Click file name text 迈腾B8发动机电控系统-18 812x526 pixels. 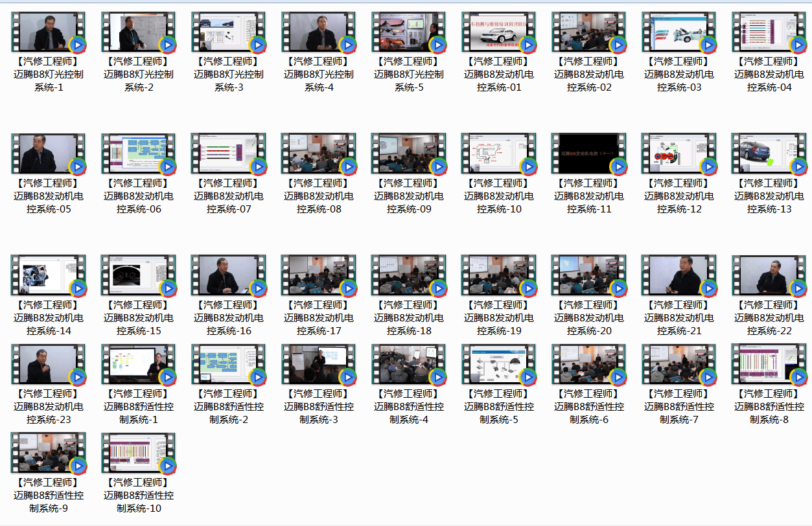tap(409, 318)
